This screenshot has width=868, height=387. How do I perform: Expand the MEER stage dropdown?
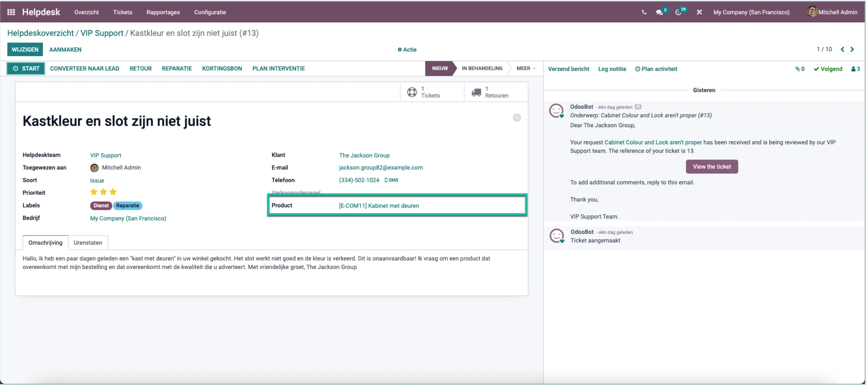(x=525, y=68)
